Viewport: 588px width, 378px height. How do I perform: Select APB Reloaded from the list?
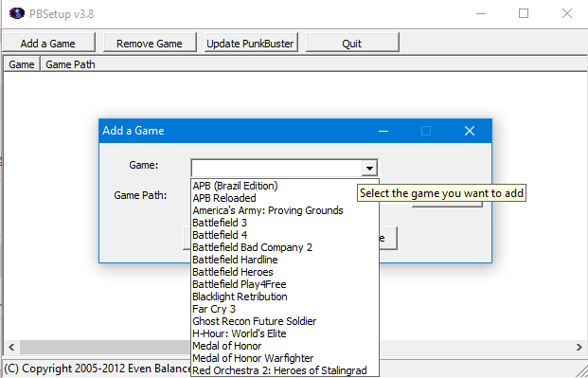point(285,198)
